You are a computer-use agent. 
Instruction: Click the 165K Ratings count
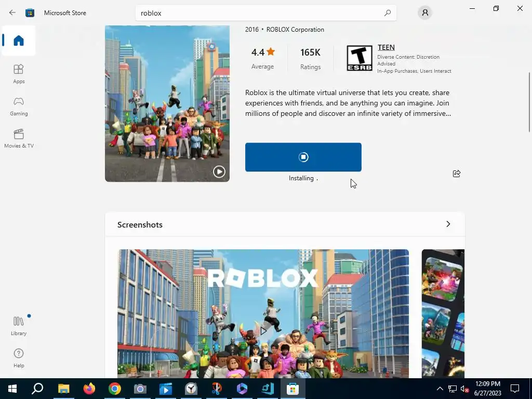tap(311, 59)
